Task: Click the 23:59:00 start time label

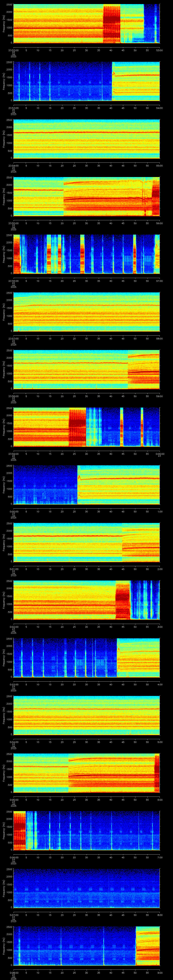Action: 13,454
